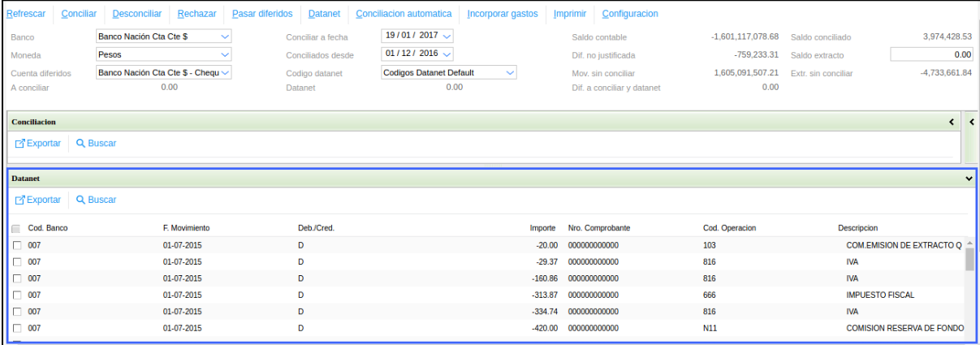Click Exportar icon in Datanet panel
980x345 pixels.
(20, 200)
